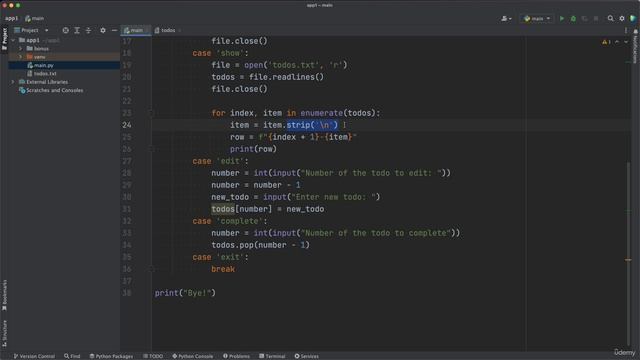Expand all project tree icon
Viewport: 640px width, 360px height.
77,30
